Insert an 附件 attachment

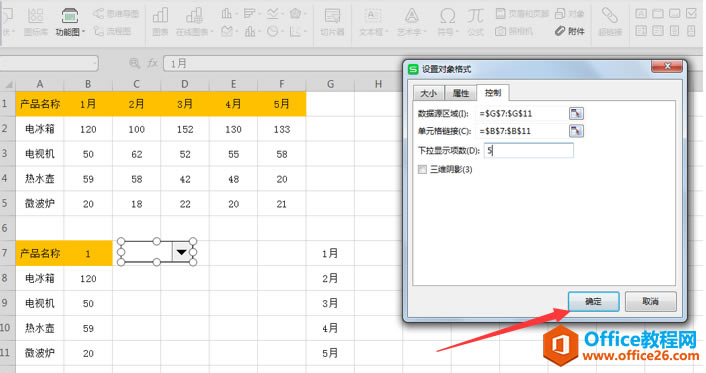pos(570,31)
